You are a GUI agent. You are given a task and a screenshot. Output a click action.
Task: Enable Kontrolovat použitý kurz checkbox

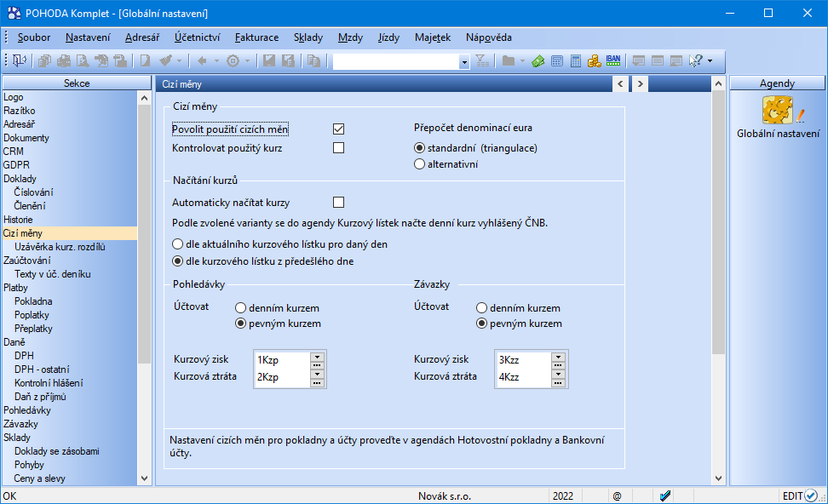(x=338, y=148)
